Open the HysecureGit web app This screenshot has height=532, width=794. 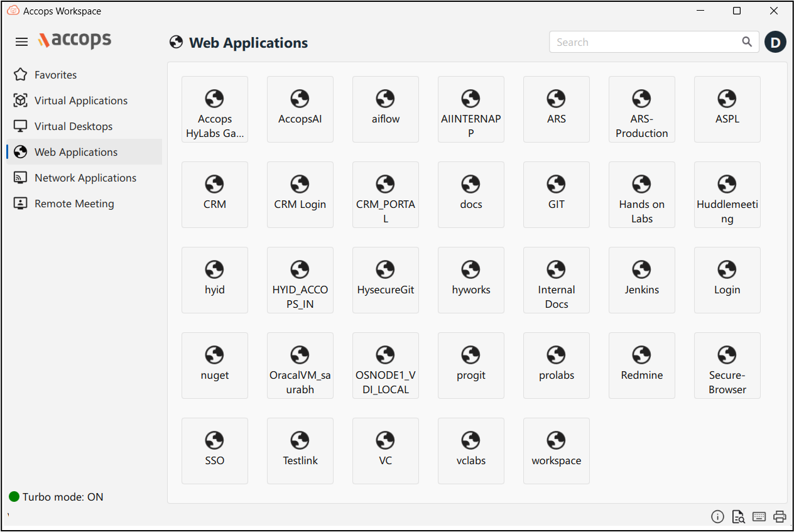click(386, 280)
